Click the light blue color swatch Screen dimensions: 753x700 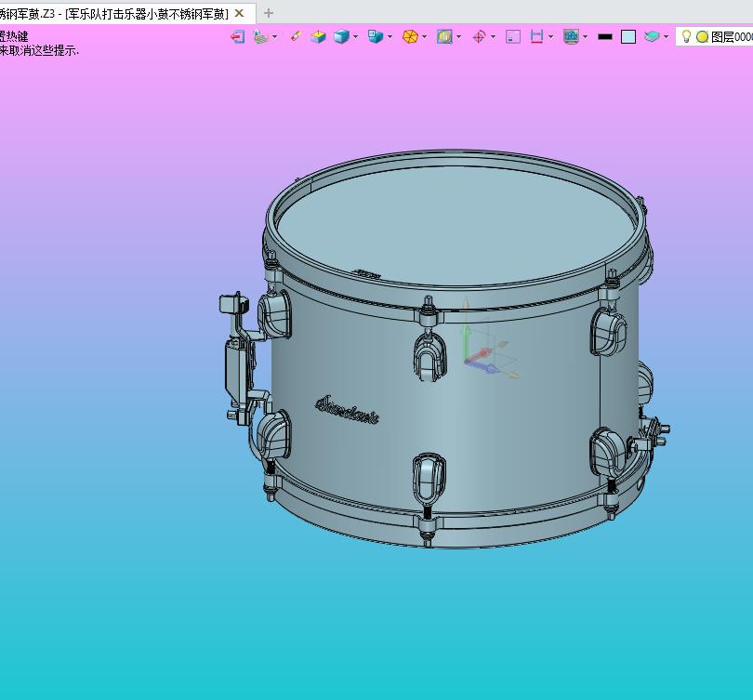coord(628,37)
